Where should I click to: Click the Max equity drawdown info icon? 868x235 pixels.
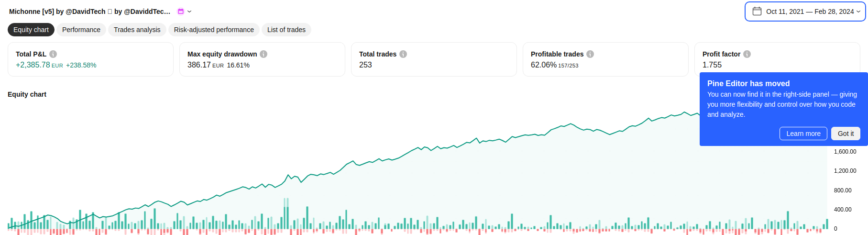point(264,54)
